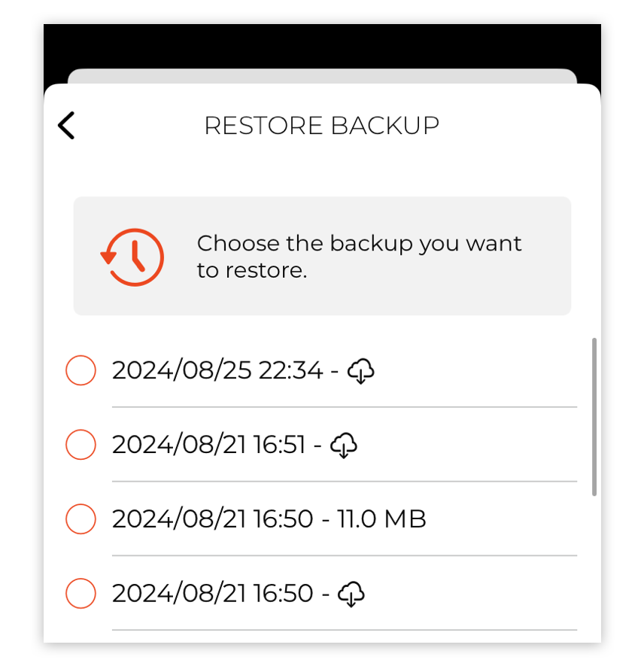The width and height of the screenshot is (644, 666).
Task: Choose the radio button for the 11.0 MB backup
Action: pos(80,519)
